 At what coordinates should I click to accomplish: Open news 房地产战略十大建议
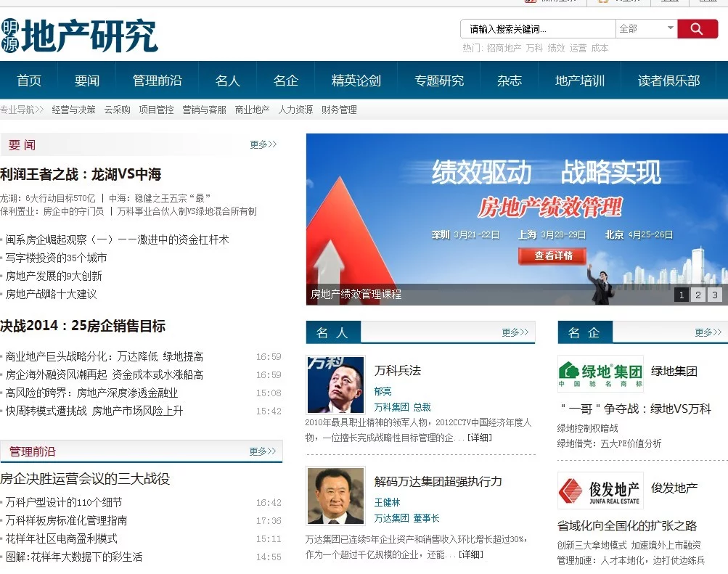coord(51,294)
